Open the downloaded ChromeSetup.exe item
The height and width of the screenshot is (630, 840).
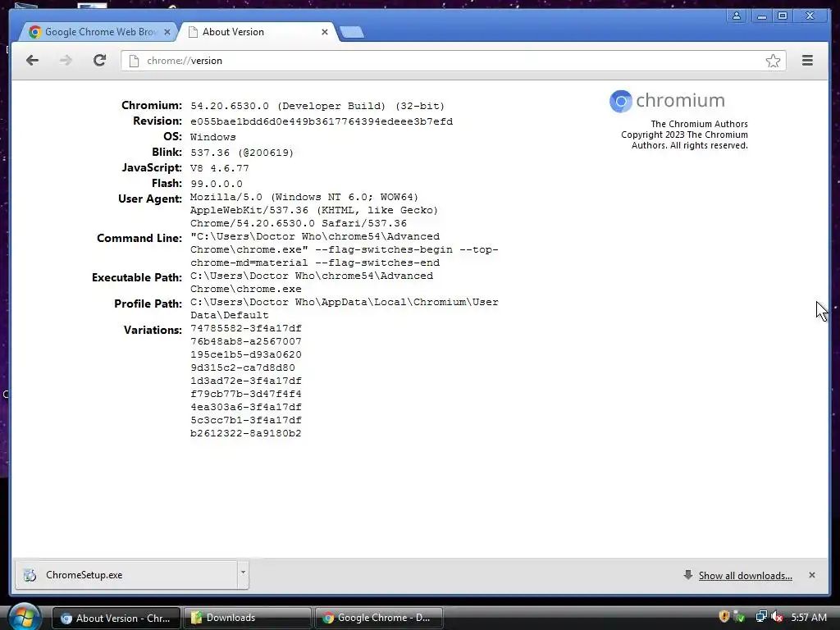(126, 575)
